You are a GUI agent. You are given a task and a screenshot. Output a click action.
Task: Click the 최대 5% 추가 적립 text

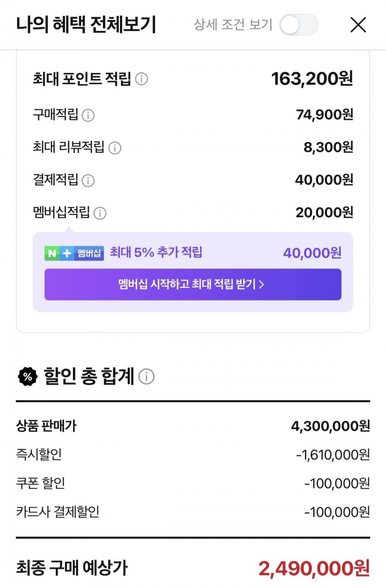click(156, 252)
